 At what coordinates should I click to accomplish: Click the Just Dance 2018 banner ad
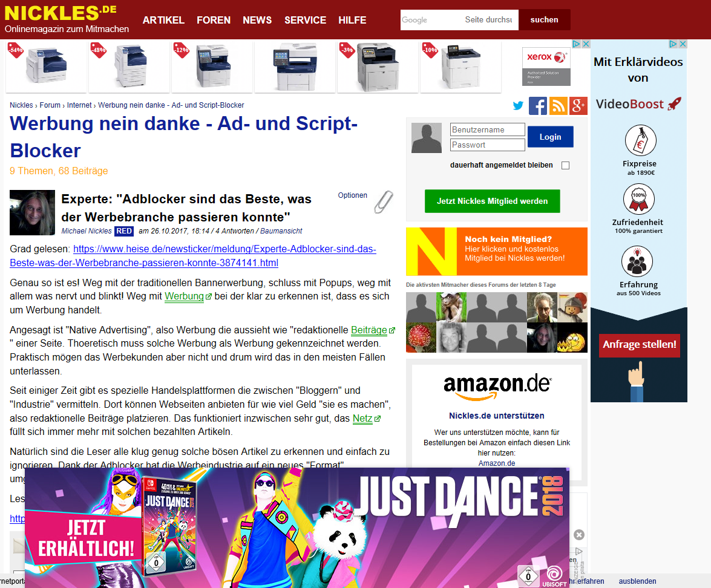click(297, 528)
